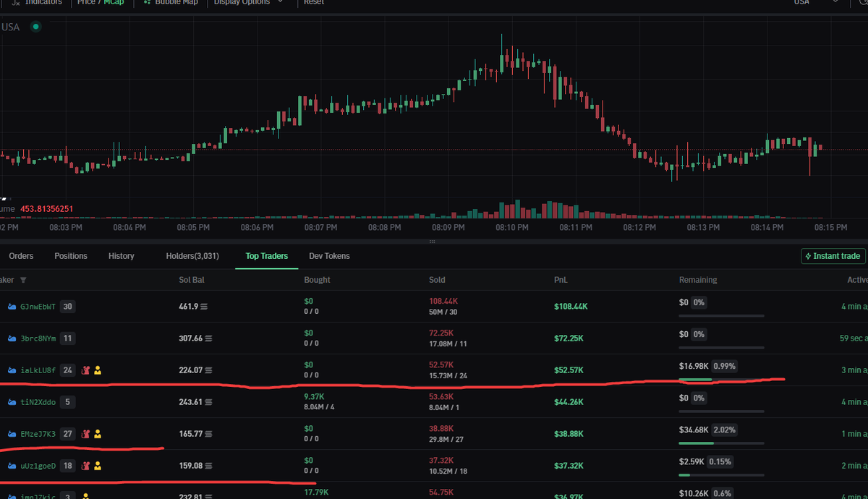This screenshot has height=499, width=868.
Task: Open the History tab
Action: [x=122, y=256]
